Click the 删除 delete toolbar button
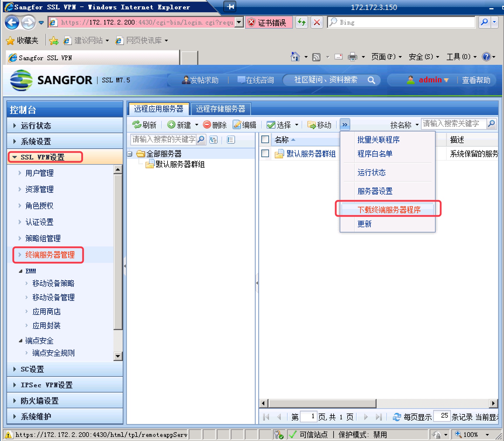 [215, 125]
